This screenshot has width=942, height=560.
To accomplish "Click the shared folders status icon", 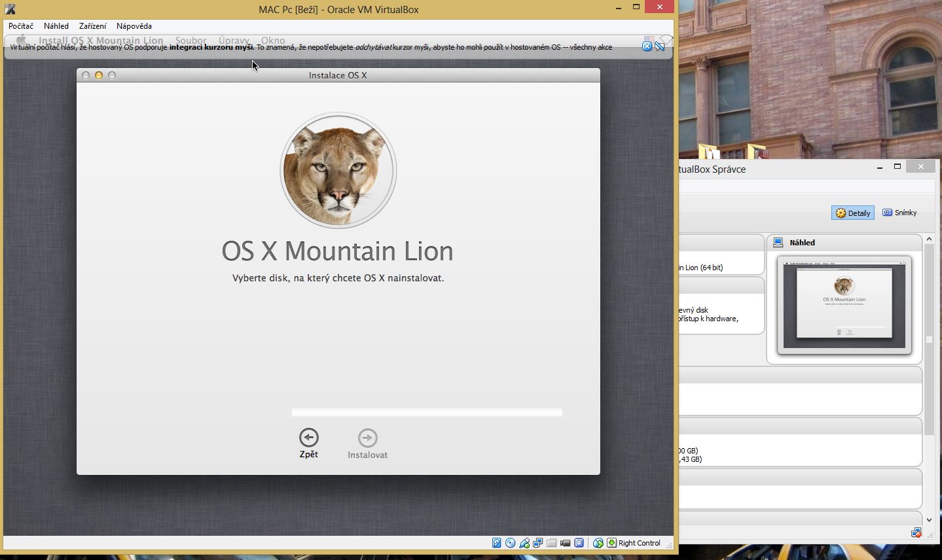I will tap(552, 543).
